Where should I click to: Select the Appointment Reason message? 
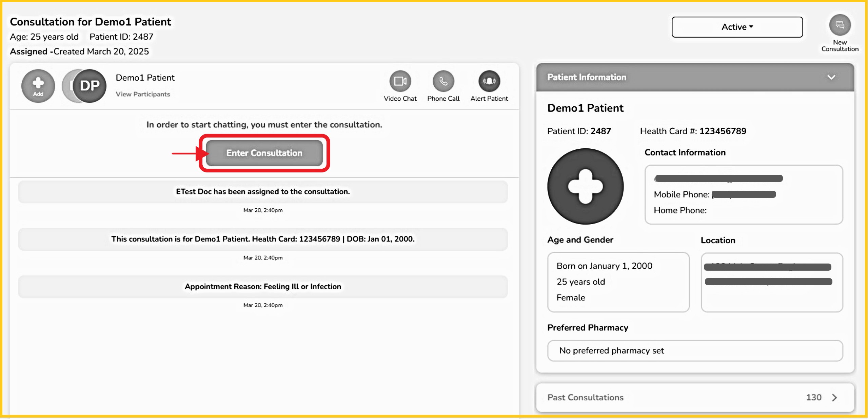click(x=263, y=287)
